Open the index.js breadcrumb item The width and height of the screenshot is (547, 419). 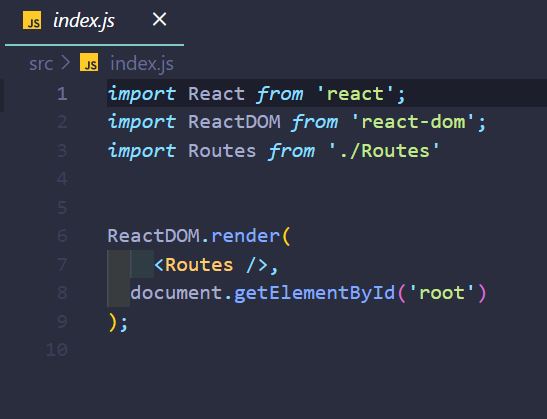click(142, 64)
